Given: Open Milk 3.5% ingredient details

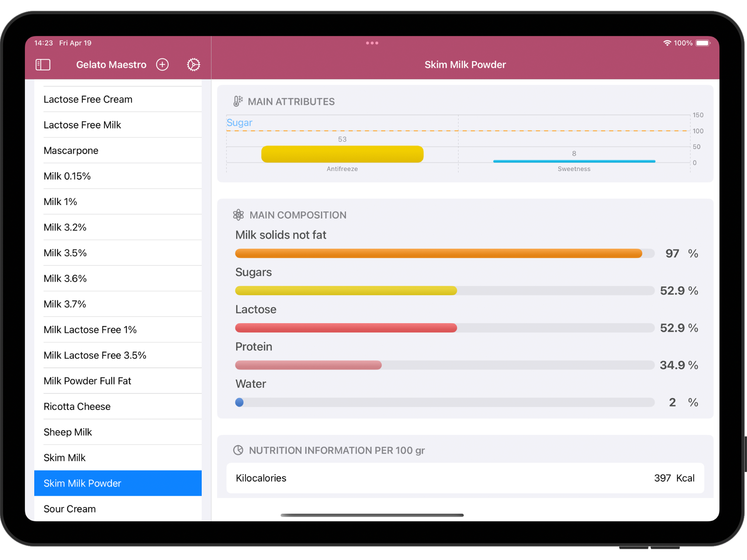Looking at the screenshot, I should tap(118, 253).
